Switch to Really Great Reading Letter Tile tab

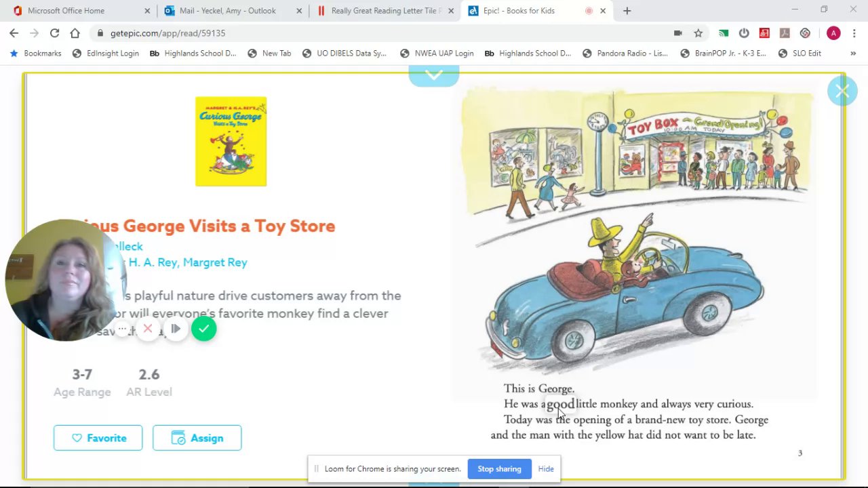click(x=386, y=11)
